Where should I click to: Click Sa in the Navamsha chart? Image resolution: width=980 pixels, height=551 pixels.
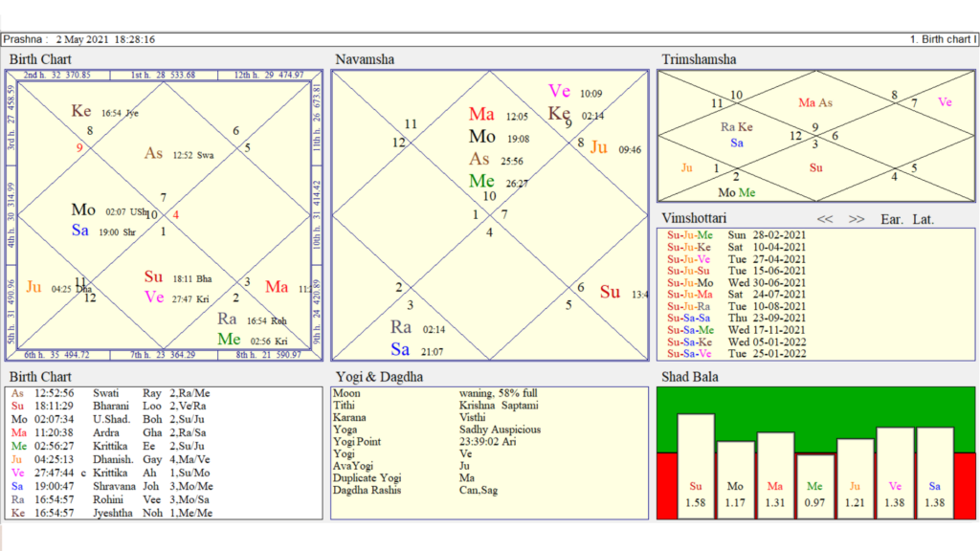(400, 349)
